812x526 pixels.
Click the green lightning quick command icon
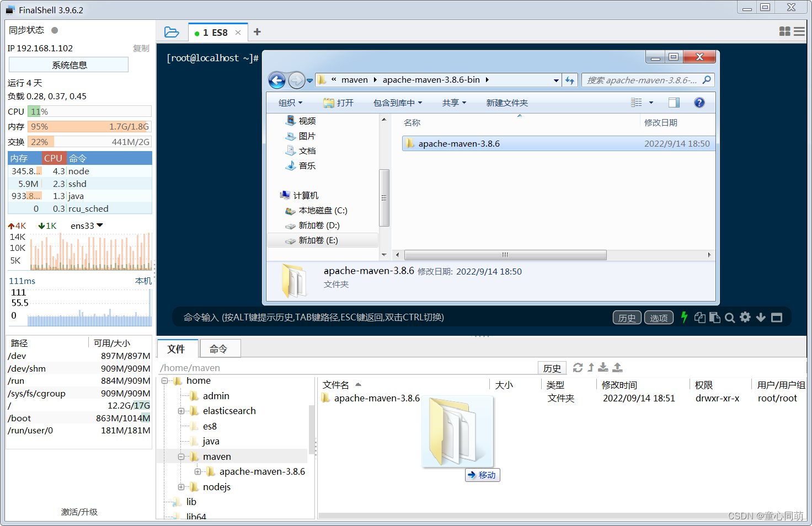point(684,317)
